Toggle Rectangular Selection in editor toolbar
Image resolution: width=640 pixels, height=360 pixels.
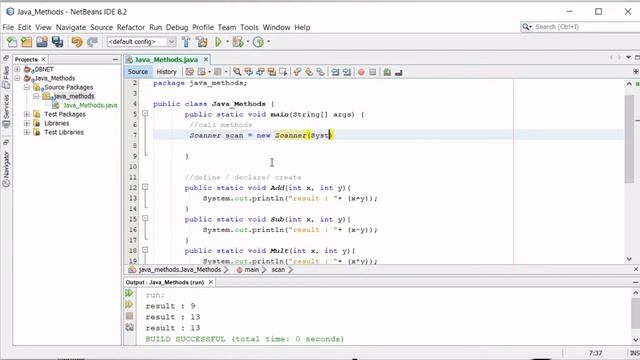coord(283,72)
